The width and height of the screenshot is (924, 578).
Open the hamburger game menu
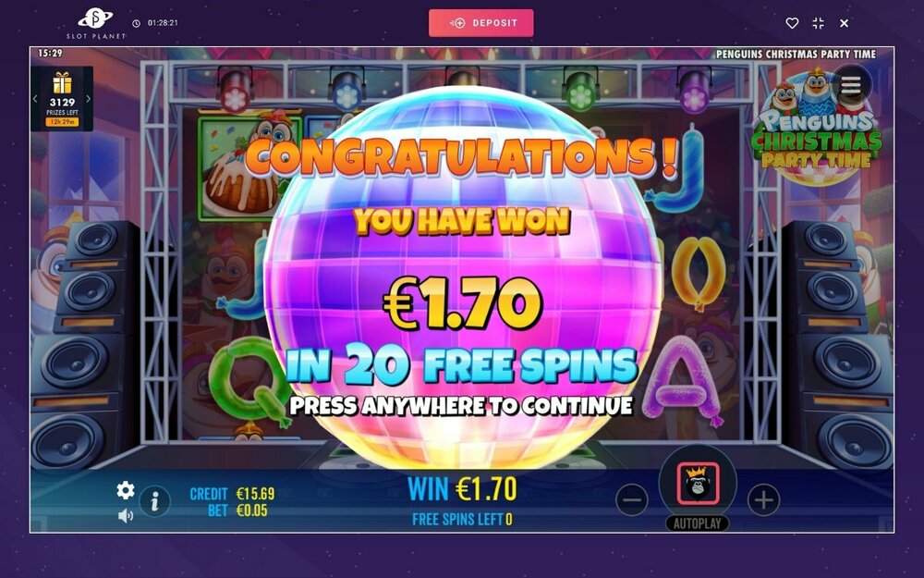851,86
